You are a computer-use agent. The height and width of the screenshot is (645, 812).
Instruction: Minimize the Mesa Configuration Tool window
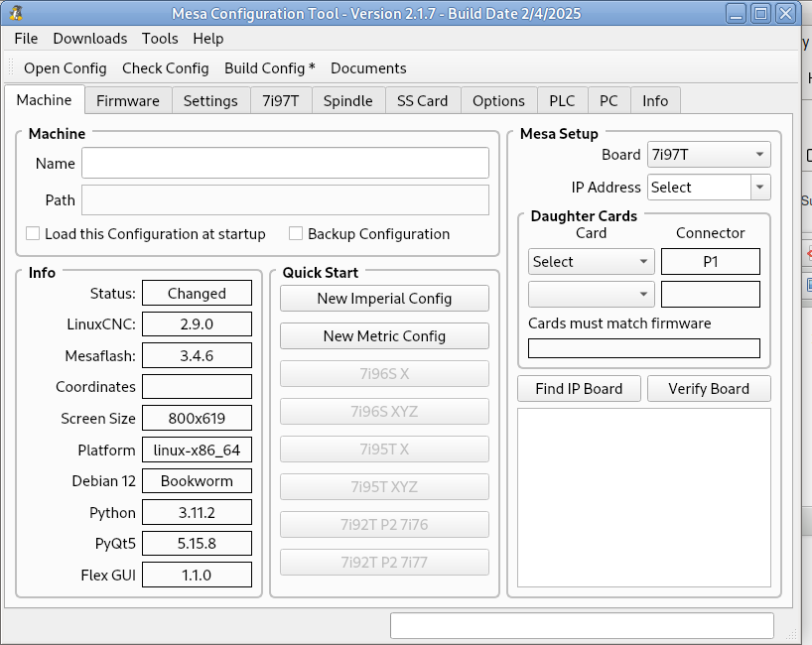(736, 13)
